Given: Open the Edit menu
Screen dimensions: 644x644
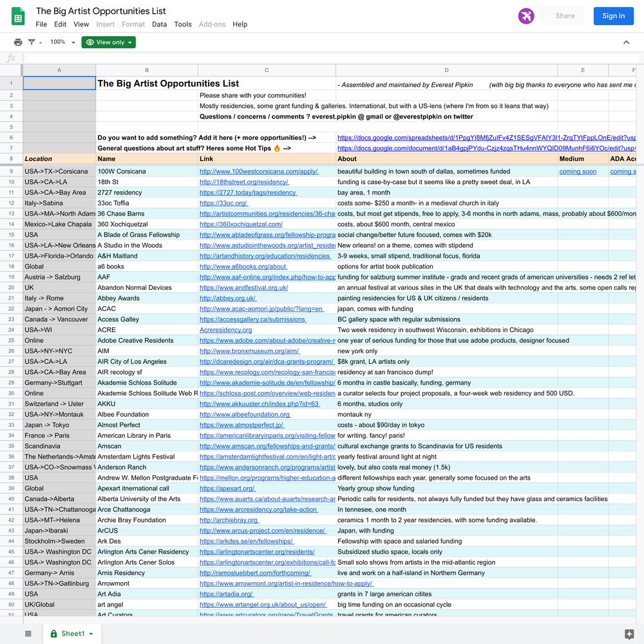Looking at the screenshot, I should [60, 24].
